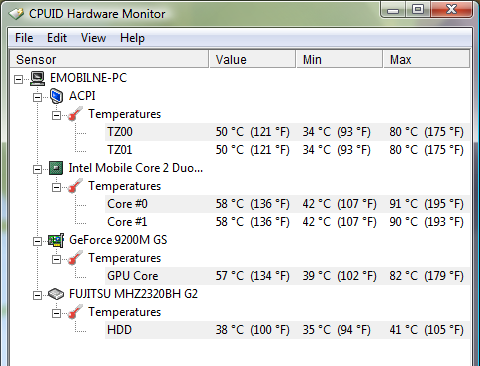
Task: Open the View menu
Action: point(93,38)
